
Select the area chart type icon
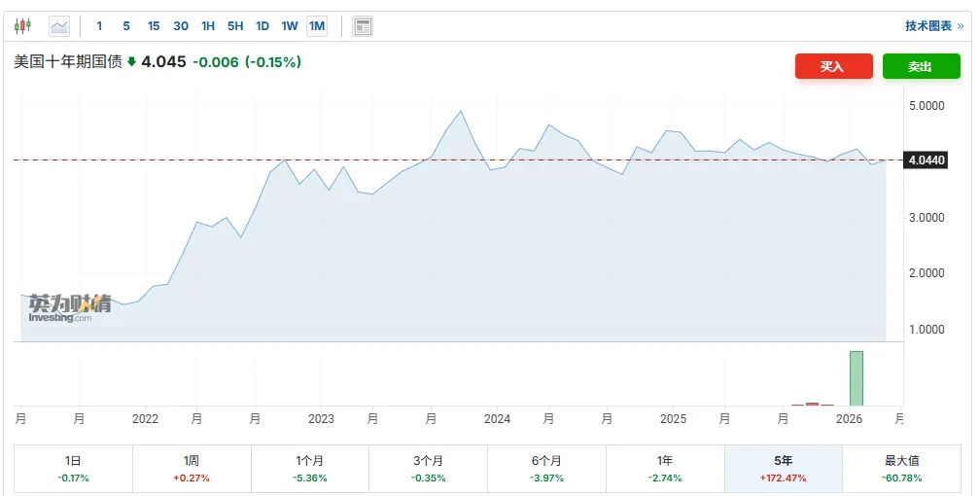pyautogui.click(x=59, y=26)
